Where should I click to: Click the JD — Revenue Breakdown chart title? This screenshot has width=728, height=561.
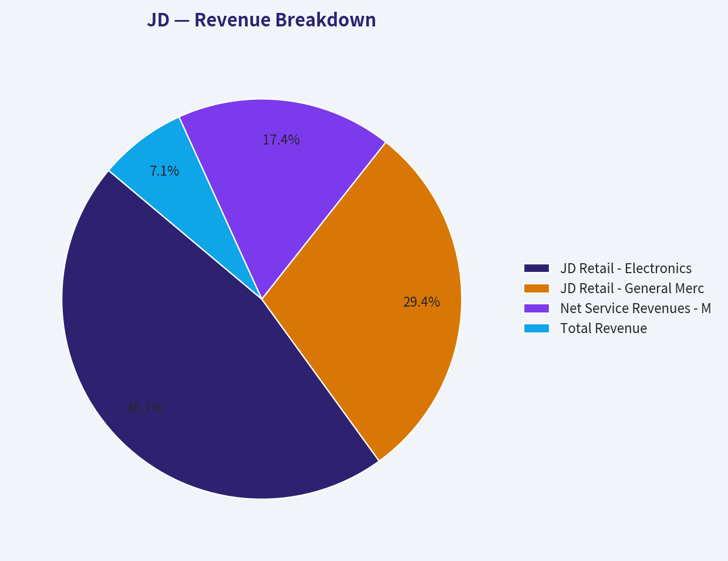tap(261, 20)
